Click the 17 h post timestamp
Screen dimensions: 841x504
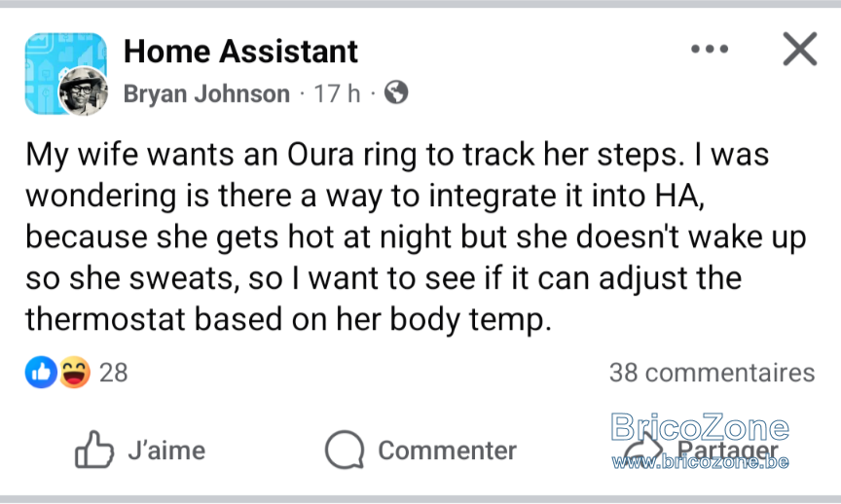pos(337,93)
